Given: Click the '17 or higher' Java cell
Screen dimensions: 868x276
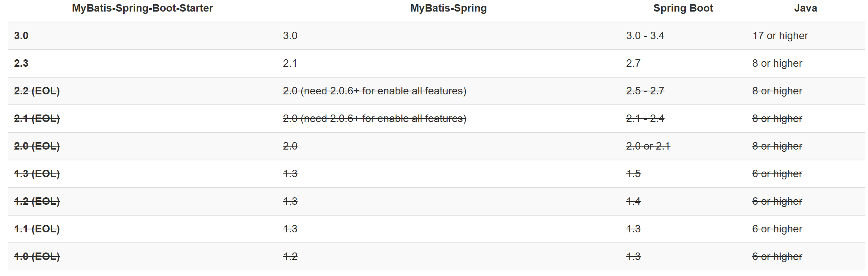Looking at the screenshot, I should tap(780, 36).
